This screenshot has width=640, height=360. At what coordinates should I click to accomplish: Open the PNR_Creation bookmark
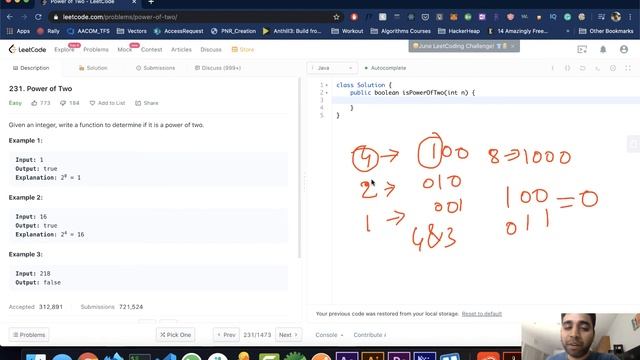point(233,31)
